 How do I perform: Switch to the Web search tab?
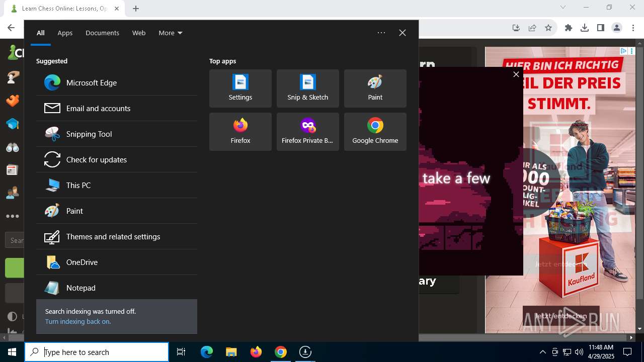pos(139,33)
